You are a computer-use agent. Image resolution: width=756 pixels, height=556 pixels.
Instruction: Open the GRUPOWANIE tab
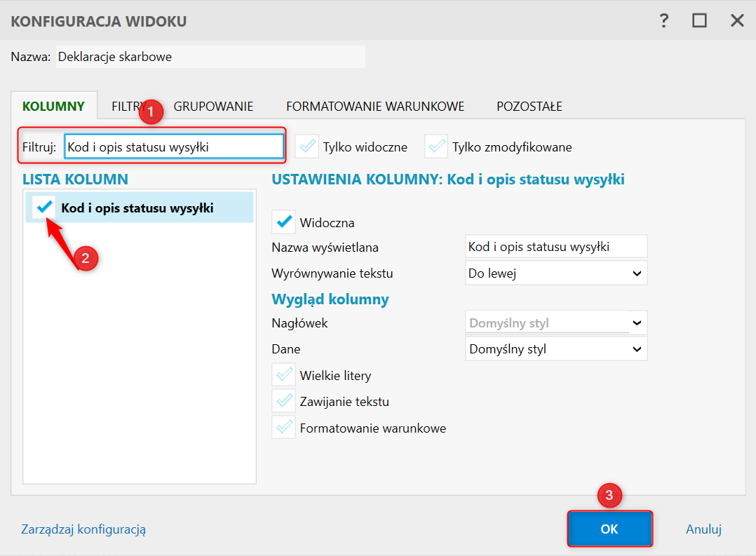coord(213,106)
